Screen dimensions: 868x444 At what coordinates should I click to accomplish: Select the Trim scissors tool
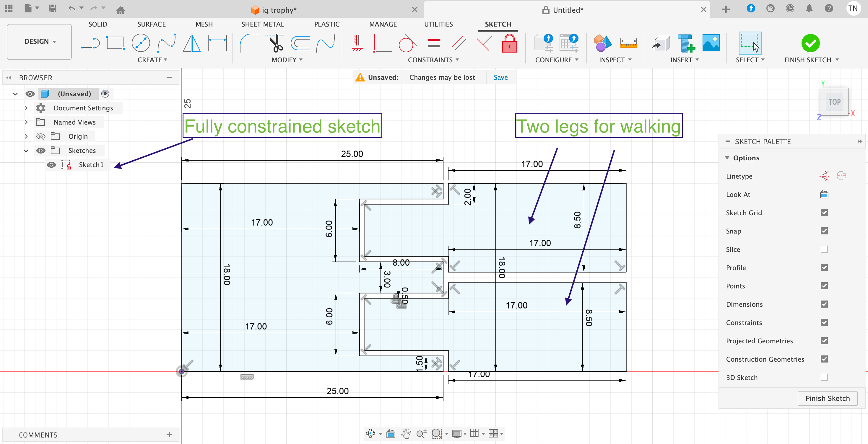(x=276, y=43)
